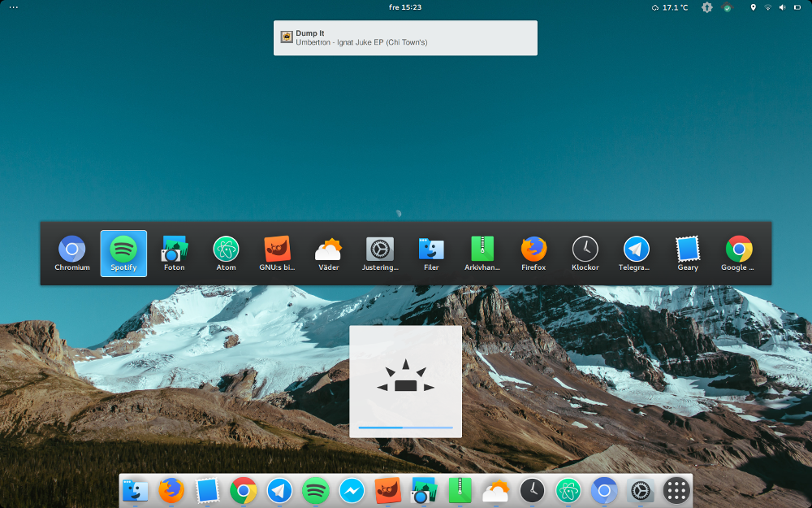Open Spotify from the dock
Screen dimensions: 812x508
(316, 490)
